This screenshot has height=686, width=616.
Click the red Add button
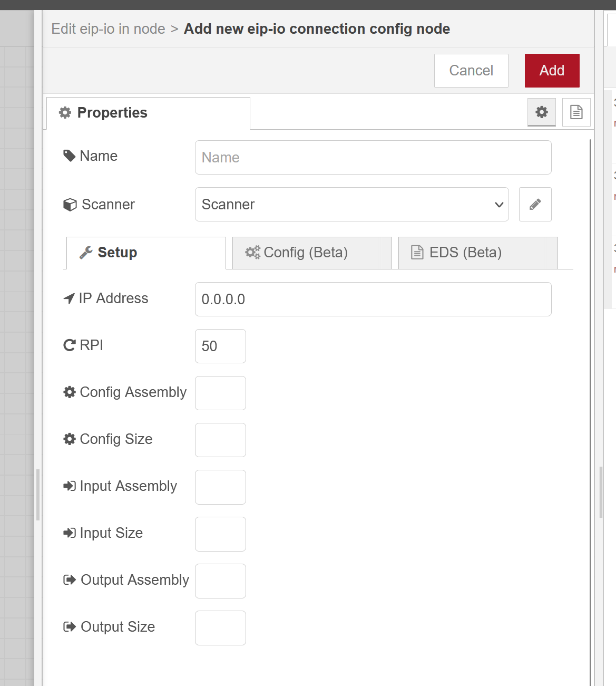552,71
